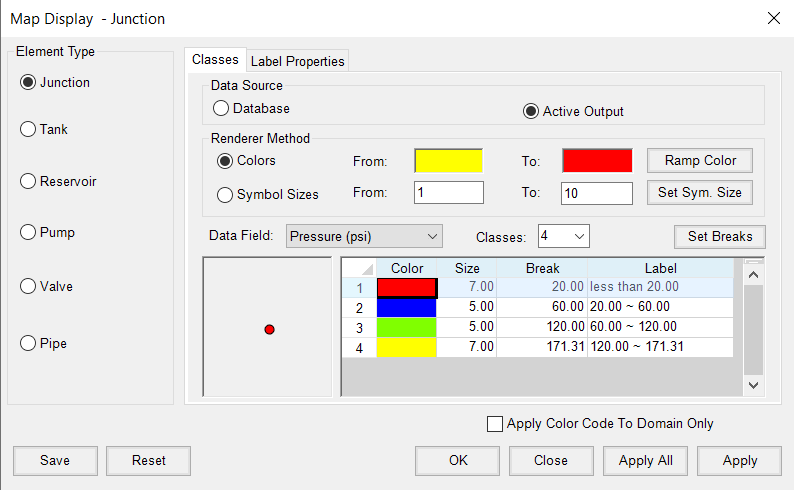Click label '60.00 ~ 120.00' cell
794x490 pixels.
(660, 327)
